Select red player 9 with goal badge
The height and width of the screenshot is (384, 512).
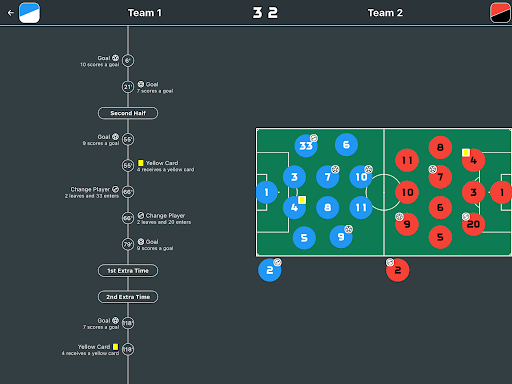pyautogui.click(x=407, y=224)
